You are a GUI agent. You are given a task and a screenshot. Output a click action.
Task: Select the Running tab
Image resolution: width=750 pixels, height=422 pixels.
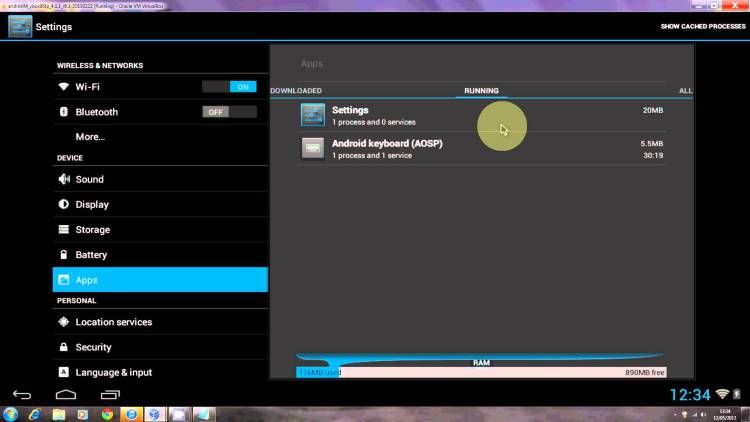[481, 91]
